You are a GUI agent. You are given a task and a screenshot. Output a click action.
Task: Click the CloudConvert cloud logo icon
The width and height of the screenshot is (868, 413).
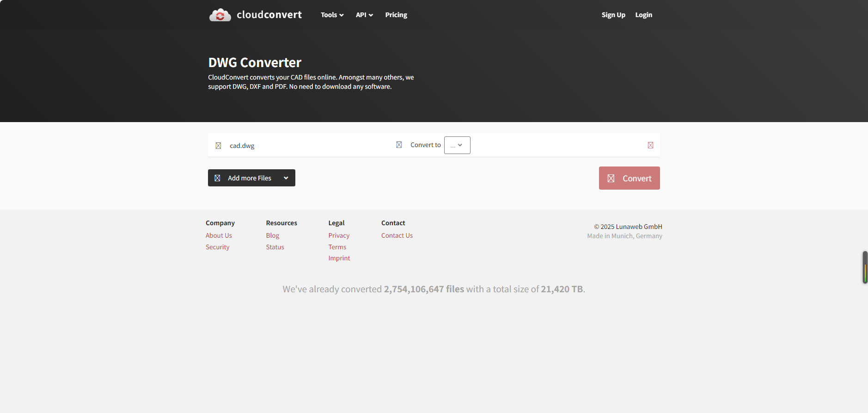[x=220, y=15]
